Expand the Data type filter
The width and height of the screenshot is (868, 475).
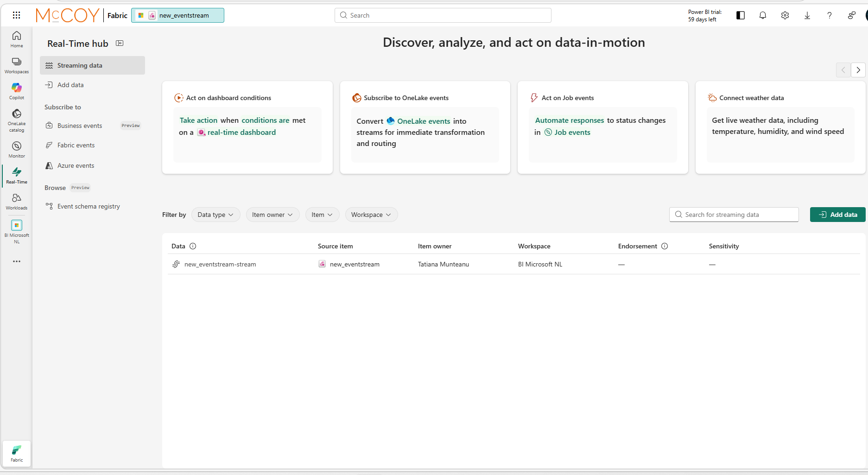click(x=215, y=215)
